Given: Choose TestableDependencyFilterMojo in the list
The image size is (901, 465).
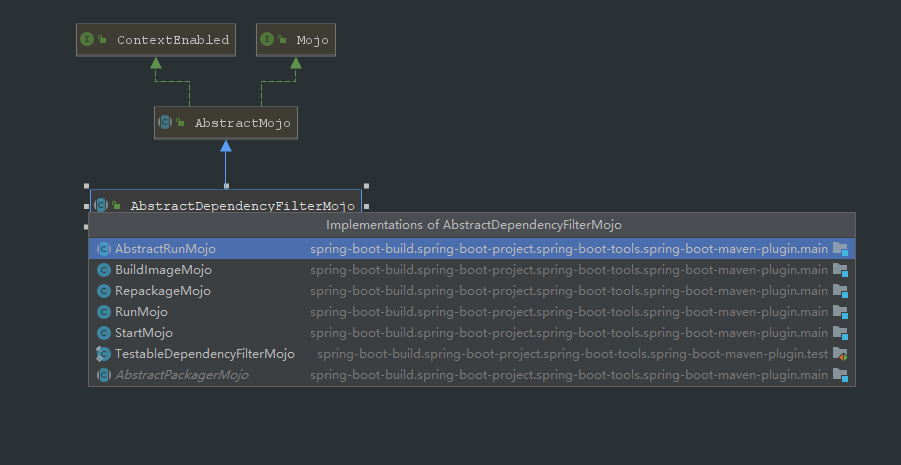Looking at the screenshot, I should 472,354.
